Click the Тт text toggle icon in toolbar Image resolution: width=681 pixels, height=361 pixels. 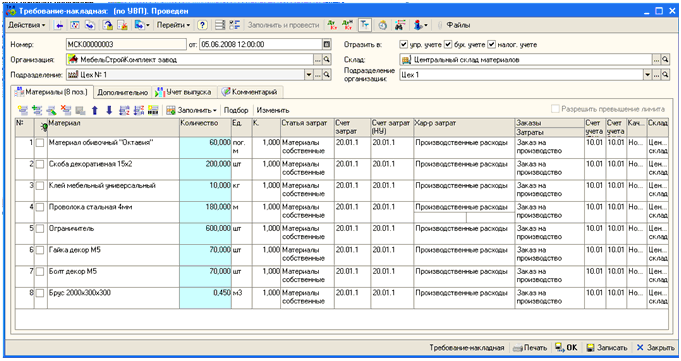pyautogui.click(x=364, y=25)
